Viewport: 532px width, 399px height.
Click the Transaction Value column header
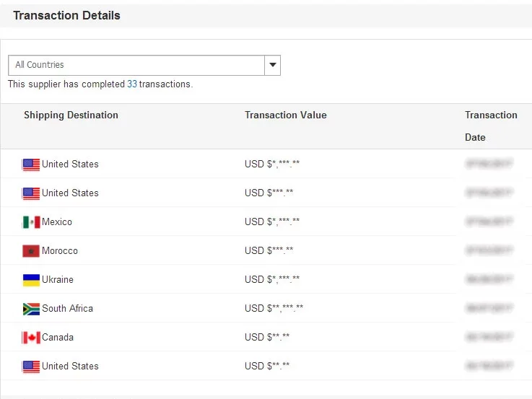286,115
